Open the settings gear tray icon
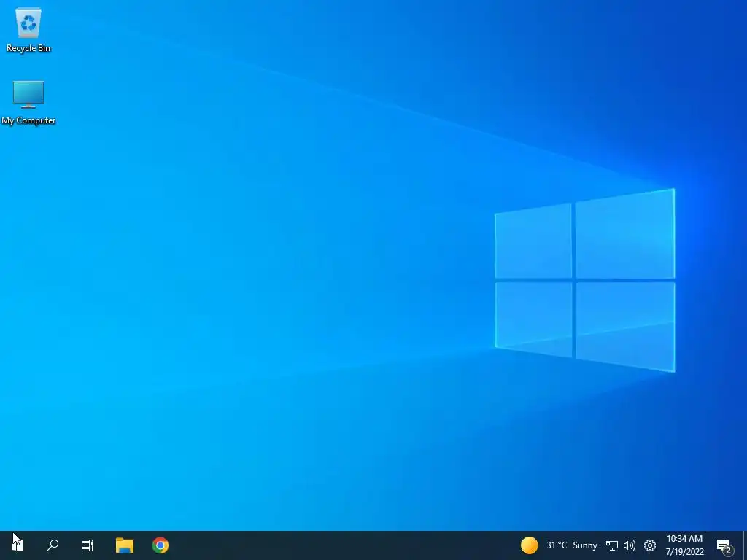This screenshot has height=560, width=747. [650, 545]
